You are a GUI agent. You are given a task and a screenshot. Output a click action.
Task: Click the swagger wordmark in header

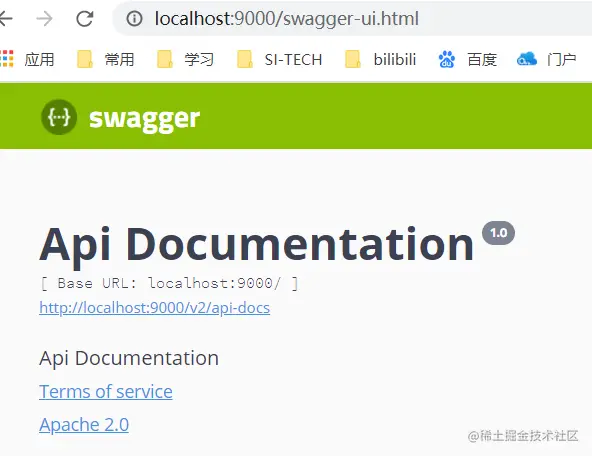(144, 119)
